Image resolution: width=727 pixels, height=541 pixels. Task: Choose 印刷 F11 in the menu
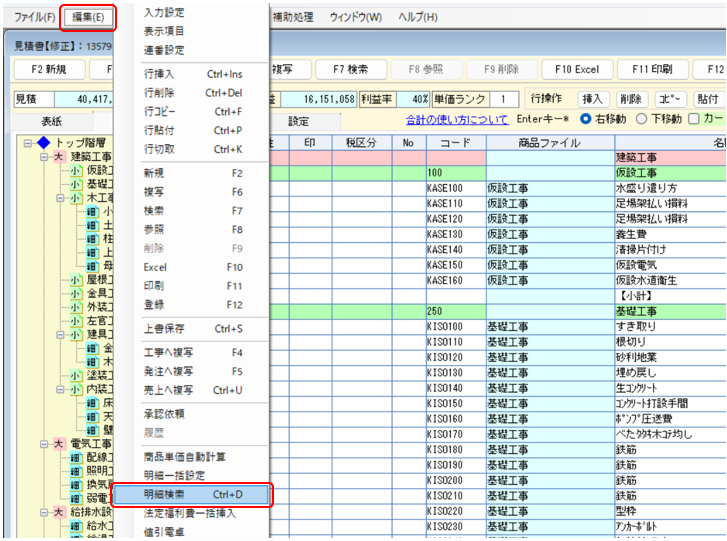(193, 286)
